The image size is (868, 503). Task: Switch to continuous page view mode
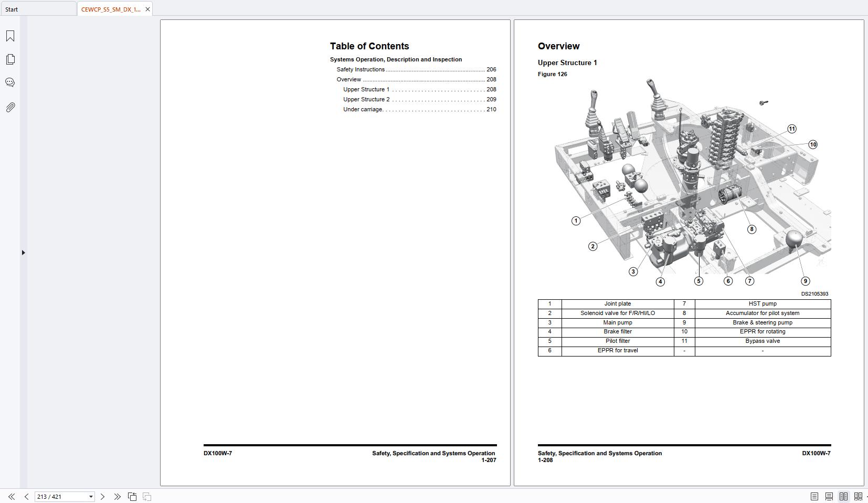(x=829, y=497)
